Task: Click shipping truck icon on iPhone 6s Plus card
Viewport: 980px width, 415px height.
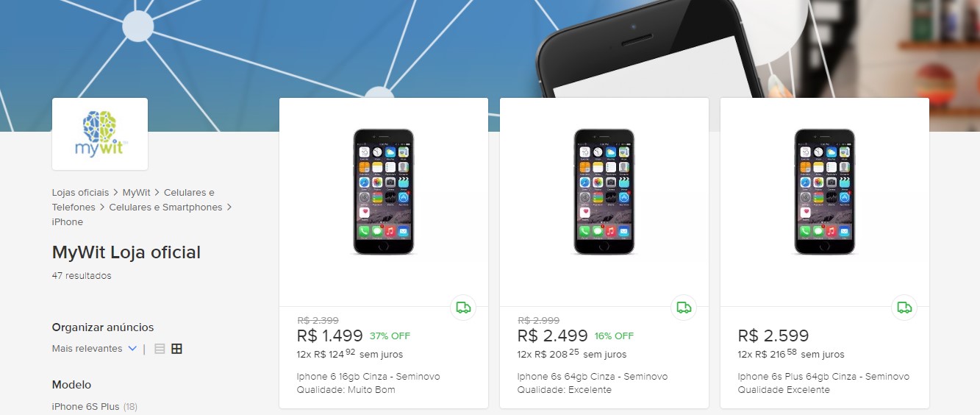Action: (x=904, y=307)
